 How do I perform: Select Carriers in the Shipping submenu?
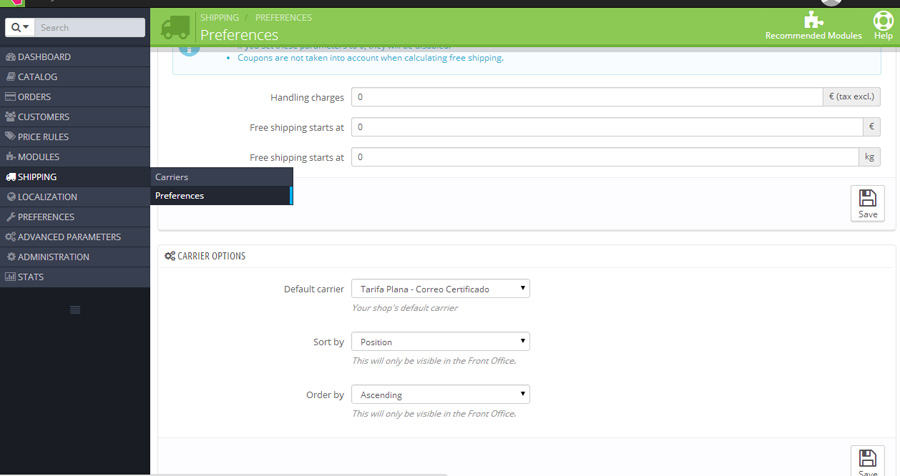222,177
